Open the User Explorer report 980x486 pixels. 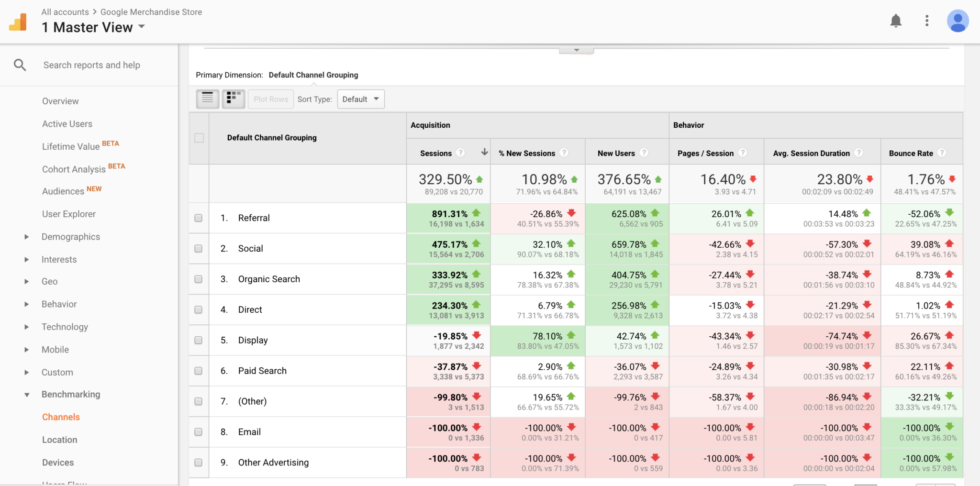point(69,214)
